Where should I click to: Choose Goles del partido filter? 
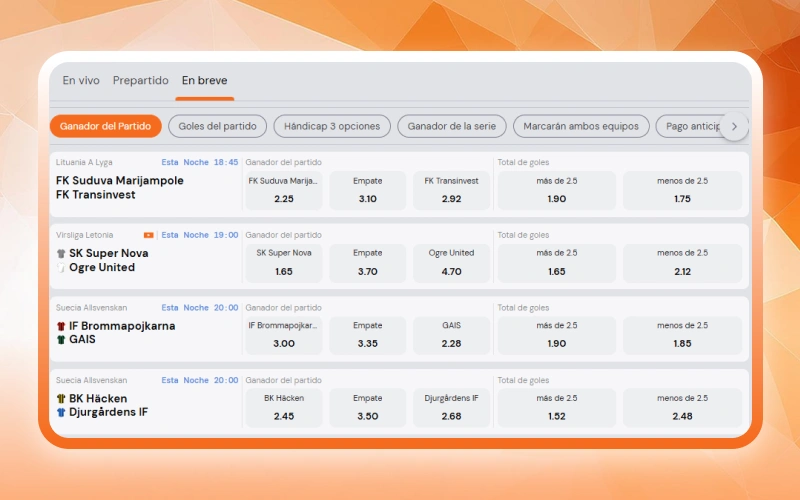217,127
